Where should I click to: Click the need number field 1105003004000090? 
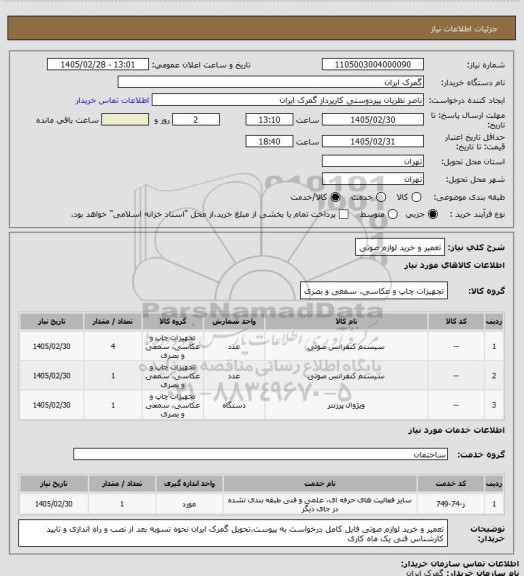pyautogui.click(x=373, y=64)
